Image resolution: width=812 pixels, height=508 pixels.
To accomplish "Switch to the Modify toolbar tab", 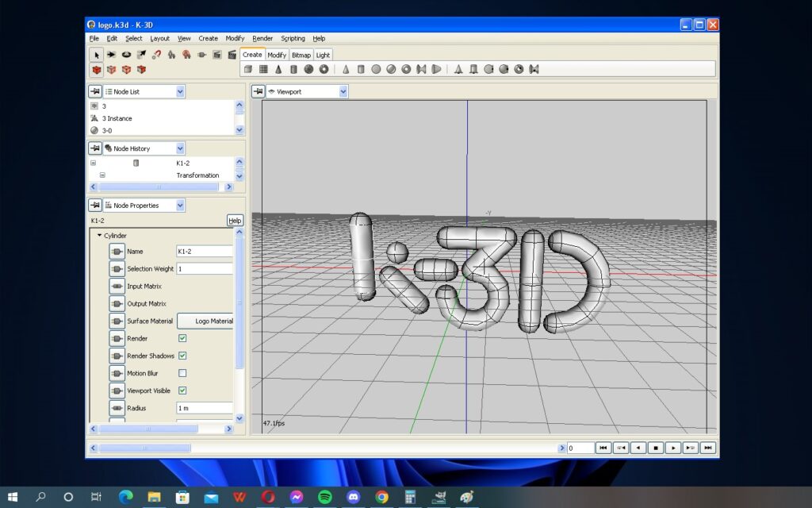I will pyautogui.click(x=277, y=55).
